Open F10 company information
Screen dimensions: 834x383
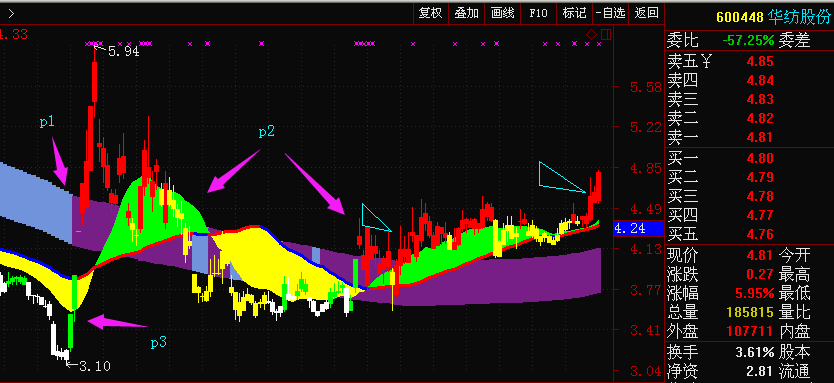(x=538, y=13)
